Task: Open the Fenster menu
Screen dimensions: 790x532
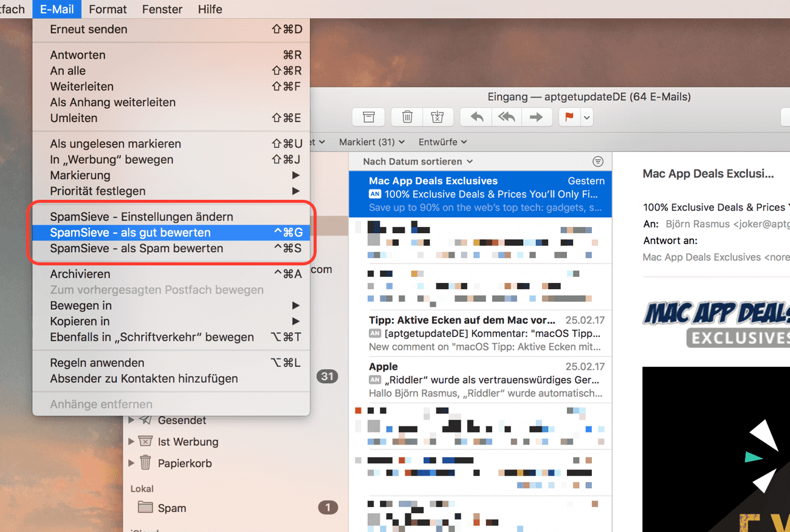Action: (162, 9)
